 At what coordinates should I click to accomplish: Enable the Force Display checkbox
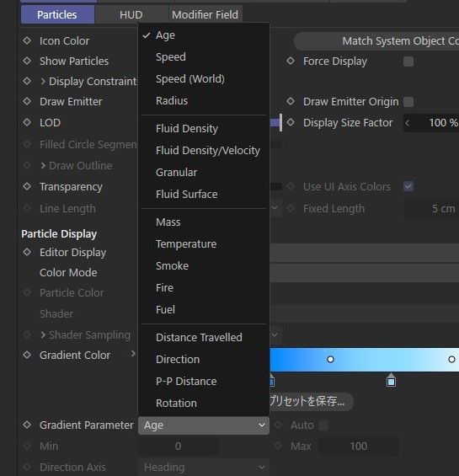click(408, 62)
